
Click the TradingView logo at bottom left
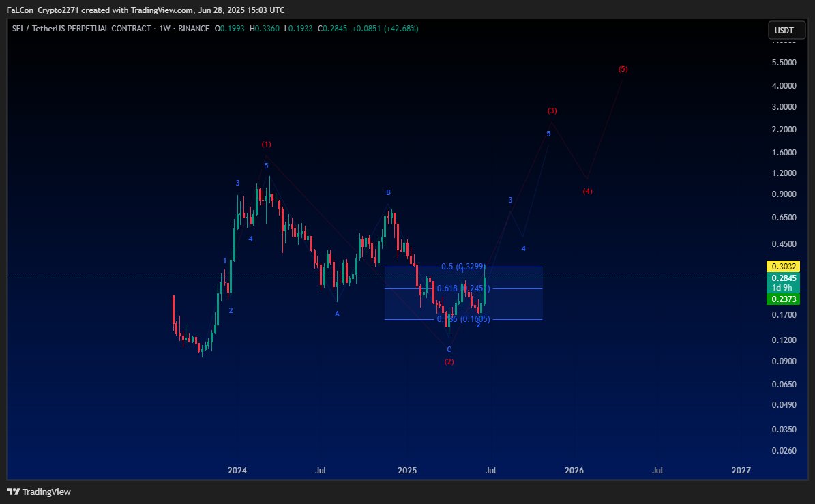[x=39, y=492]
